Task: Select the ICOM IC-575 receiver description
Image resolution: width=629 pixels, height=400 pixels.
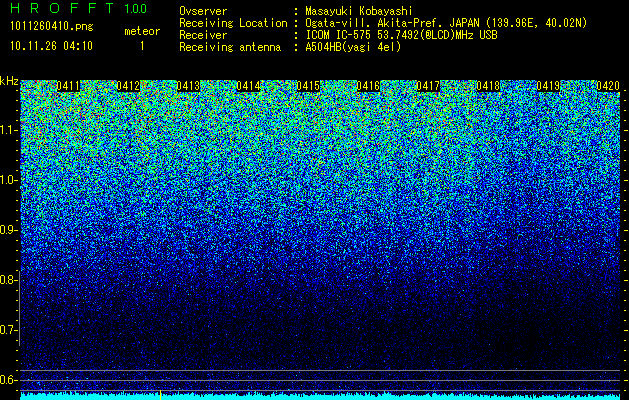Action: (x=401, y=35)
